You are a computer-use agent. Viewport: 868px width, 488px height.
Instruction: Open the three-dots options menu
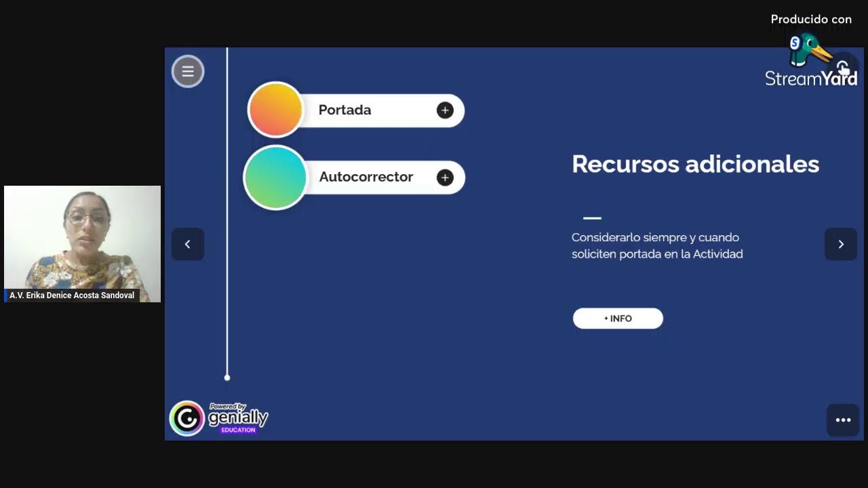843,420
